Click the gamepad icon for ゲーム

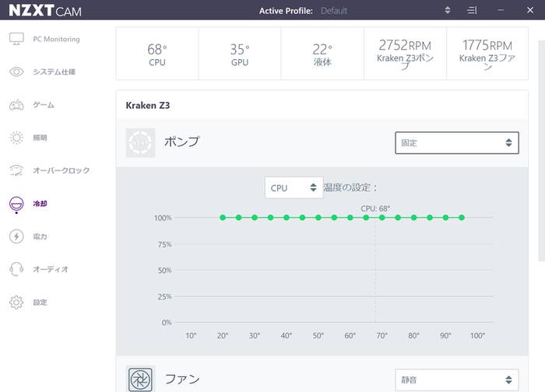tap(16, 104)
